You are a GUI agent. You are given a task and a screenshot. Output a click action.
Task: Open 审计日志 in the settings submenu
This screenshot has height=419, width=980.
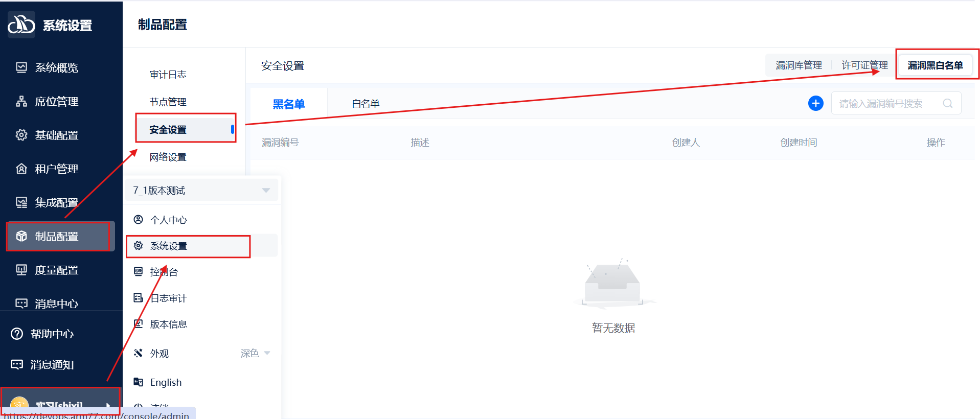[x=168, y=75]
